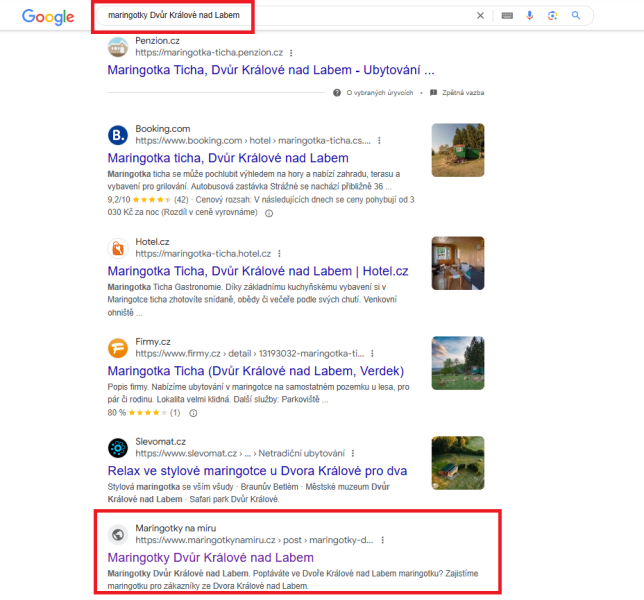Open the Slevomat.cz aerial thumbnail
This screenshot has width=644, height=600.
click(x=458, y=463)
